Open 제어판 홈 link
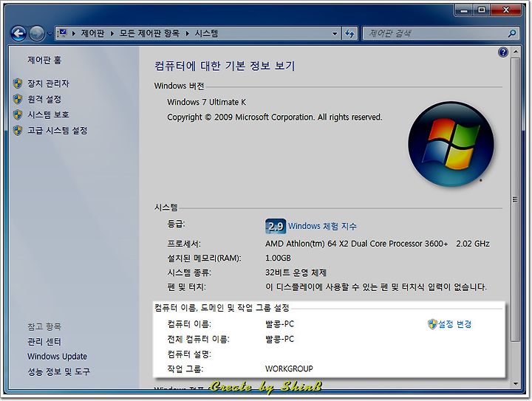The width and height of the screenshot is (532, 401). 44,60
